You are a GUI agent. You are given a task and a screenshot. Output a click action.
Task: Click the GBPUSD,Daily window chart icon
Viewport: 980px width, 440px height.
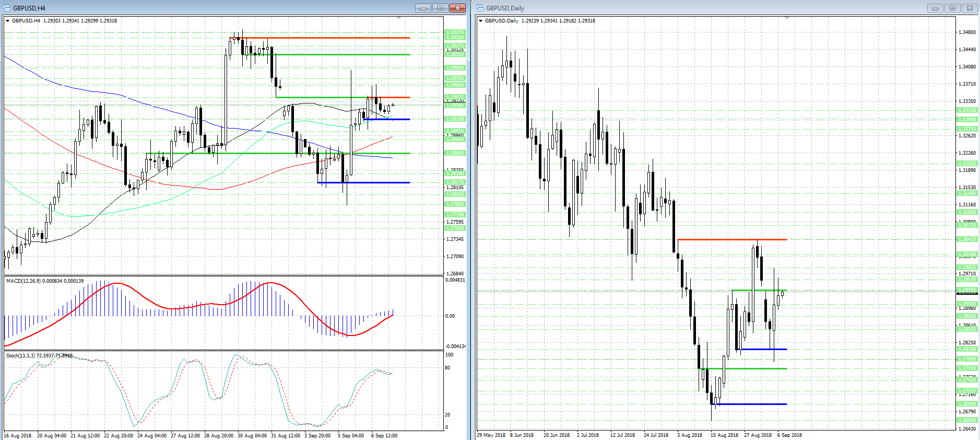480,8
